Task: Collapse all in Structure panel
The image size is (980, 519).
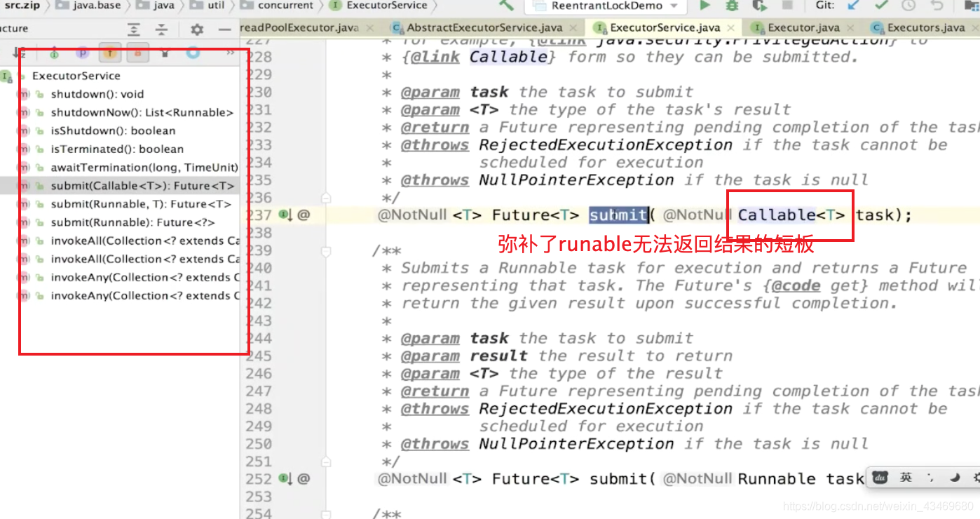Action: [161, 29]
